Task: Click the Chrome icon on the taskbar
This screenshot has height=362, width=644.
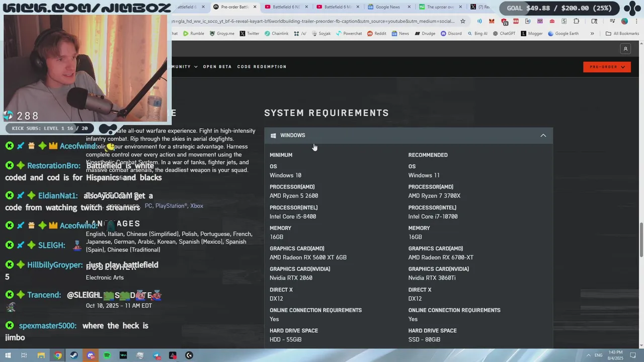Action: point(58,355)
